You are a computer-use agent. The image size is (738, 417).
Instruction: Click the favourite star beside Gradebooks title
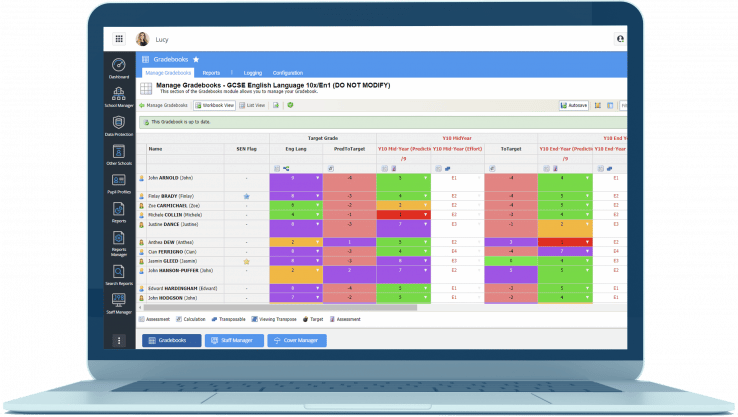[196, 59]
